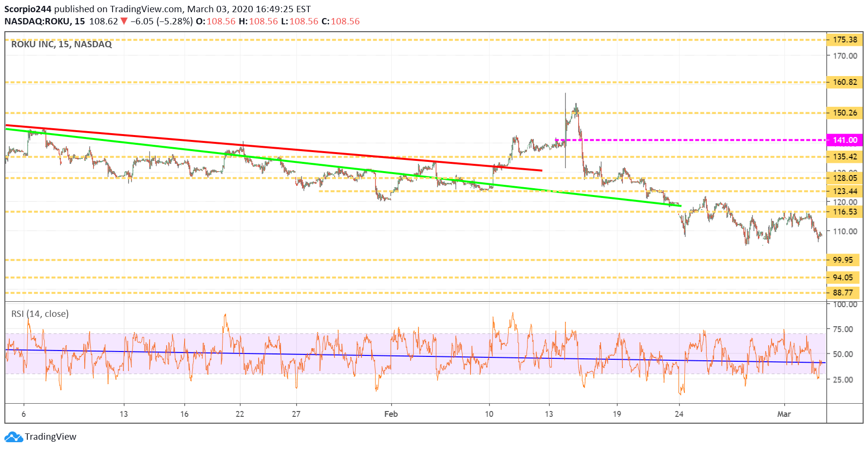868x450 pixels.
Task: Select the 99.95 price level label
Action: (x=843, y=260)
